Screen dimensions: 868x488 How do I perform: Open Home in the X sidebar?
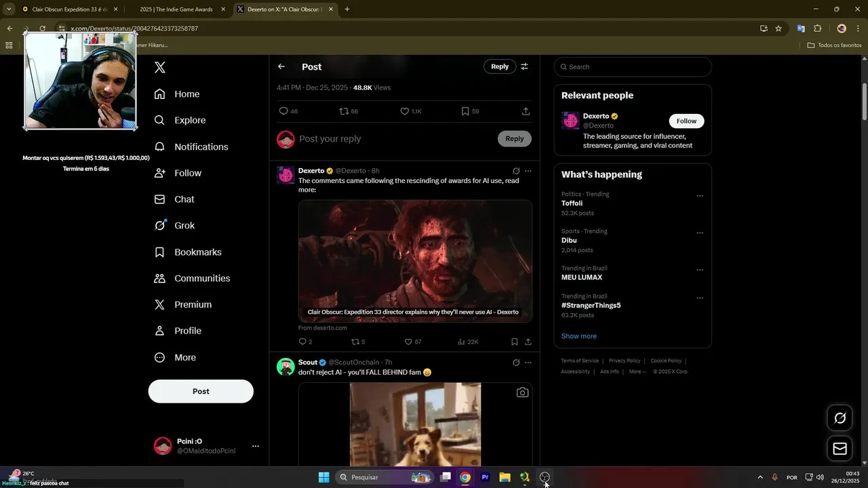tap(177, 94)
